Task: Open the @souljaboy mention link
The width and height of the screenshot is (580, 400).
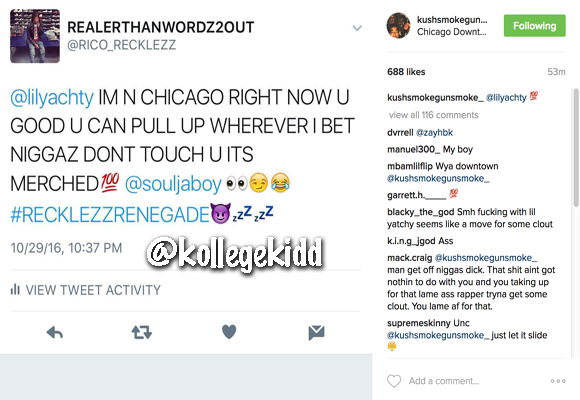Action: coord(173,184)
